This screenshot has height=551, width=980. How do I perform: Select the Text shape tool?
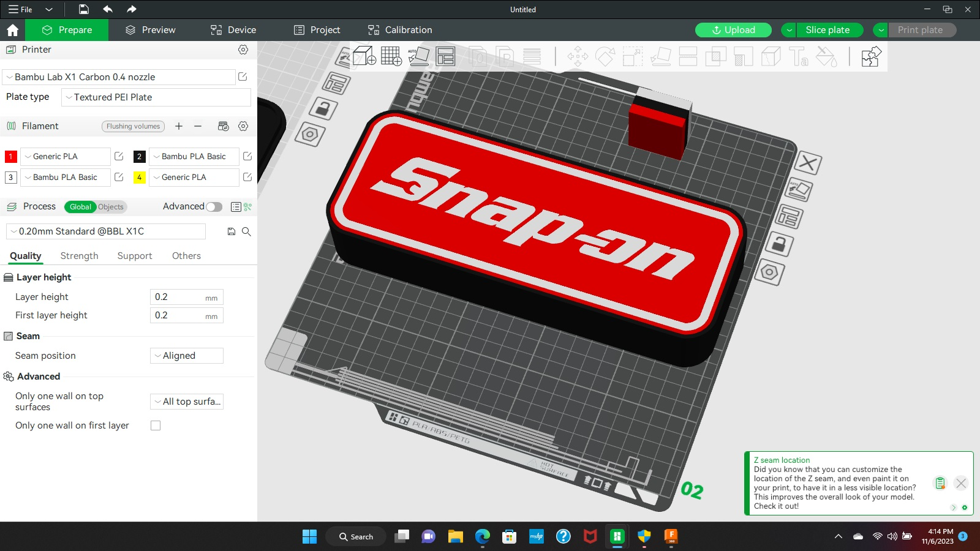click(x=799, y=56)
